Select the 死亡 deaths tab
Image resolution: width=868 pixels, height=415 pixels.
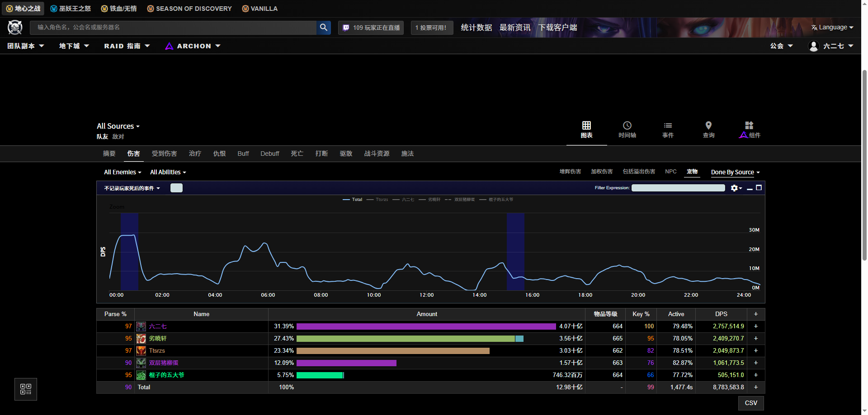297,154
